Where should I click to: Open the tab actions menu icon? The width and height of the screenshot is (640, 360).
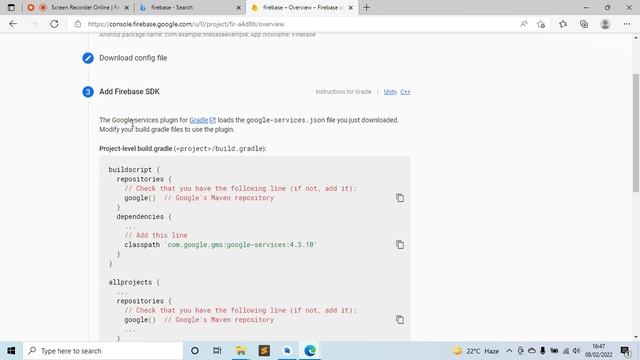tap(11, 7)
